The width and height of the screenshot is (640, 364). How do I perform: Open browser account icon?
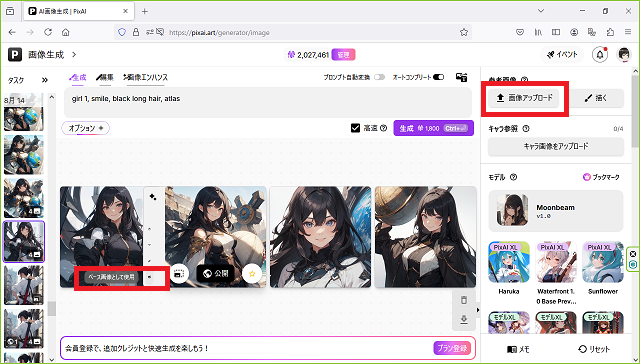(x=574, y=32)
